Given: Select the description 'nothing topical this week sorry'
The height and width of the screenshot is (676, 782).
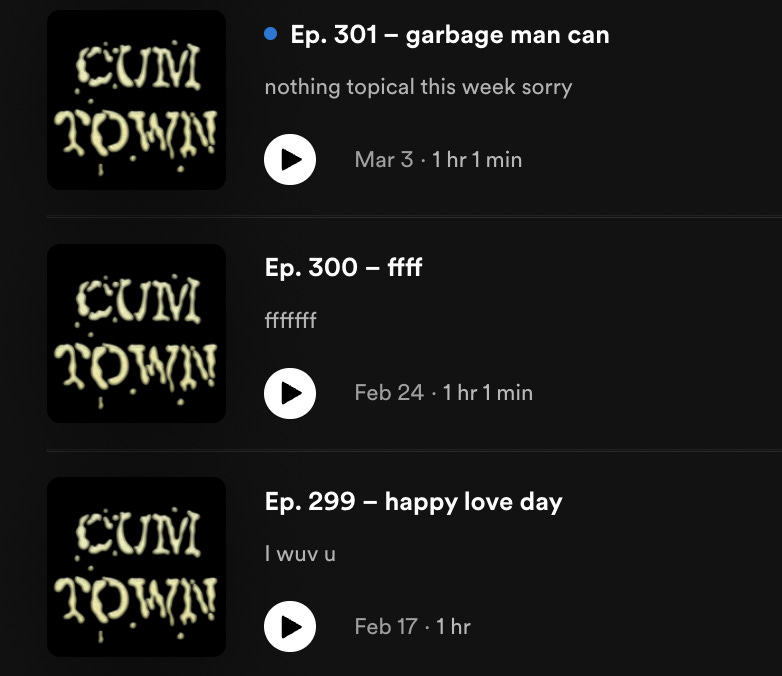Looking at the screenshot, I should coord(418,87).
